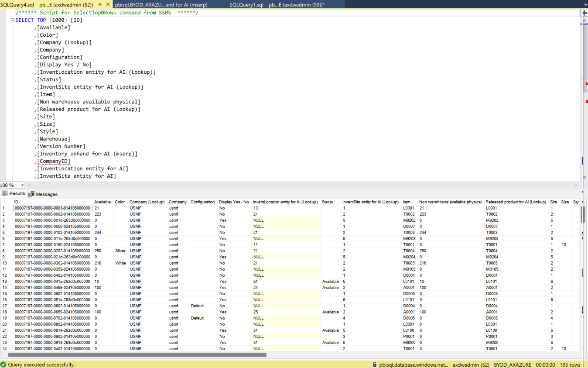Image resolution: width=588 pixels, height=368 pixels.
Task: Select the first ID cell in results
Action: [x=52, y=208]
